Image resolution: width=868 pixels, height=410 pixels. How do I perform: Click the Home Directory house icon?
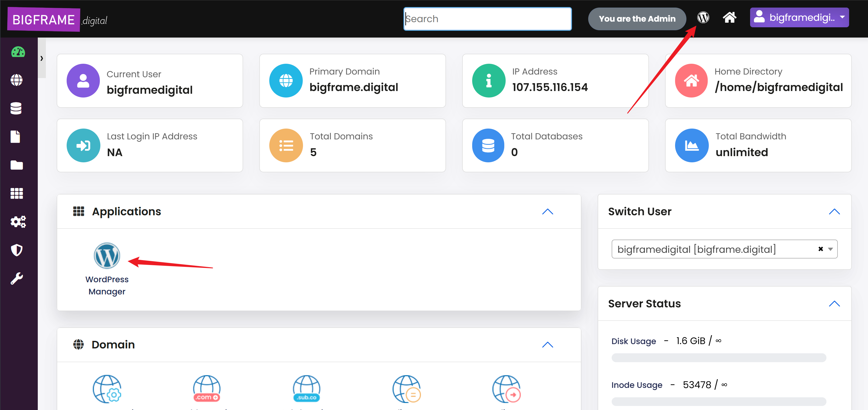click(x=692, y=80)
